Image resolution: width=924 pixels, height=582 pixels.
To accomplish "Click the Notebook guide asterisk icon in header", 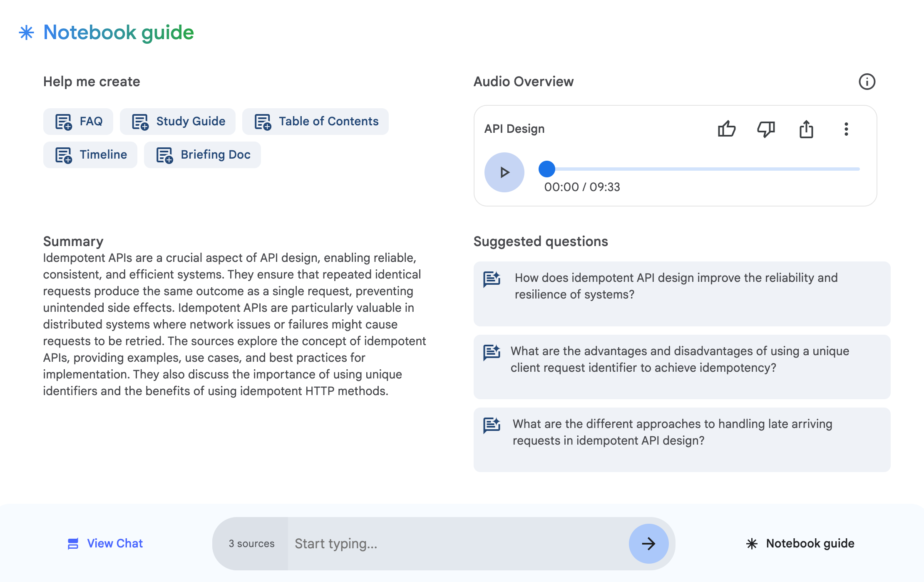I will [x=26, y=32].
